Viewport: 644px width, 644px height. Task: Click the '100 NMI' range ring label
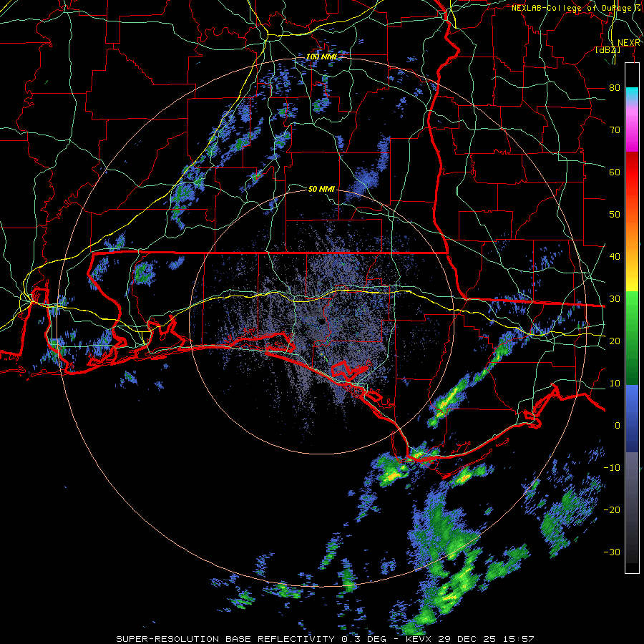click(321, 57)
